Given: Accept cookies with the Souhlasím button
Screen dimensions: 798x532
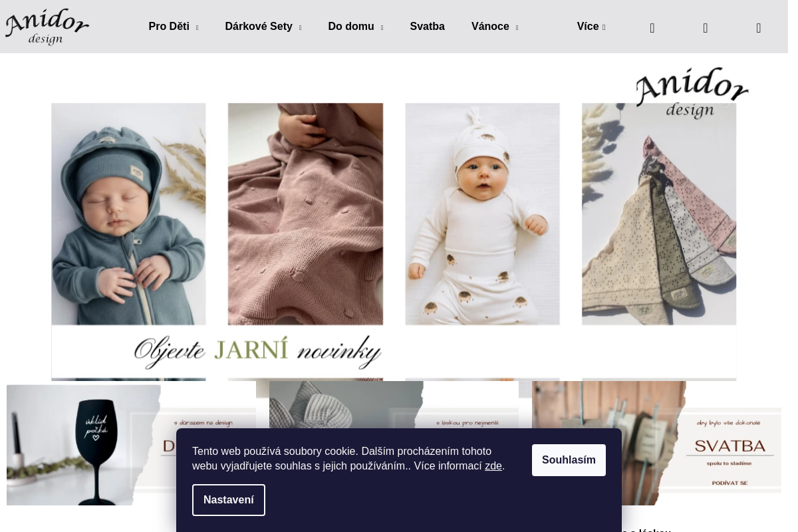Looking at the screenshot, I should 569,460.
